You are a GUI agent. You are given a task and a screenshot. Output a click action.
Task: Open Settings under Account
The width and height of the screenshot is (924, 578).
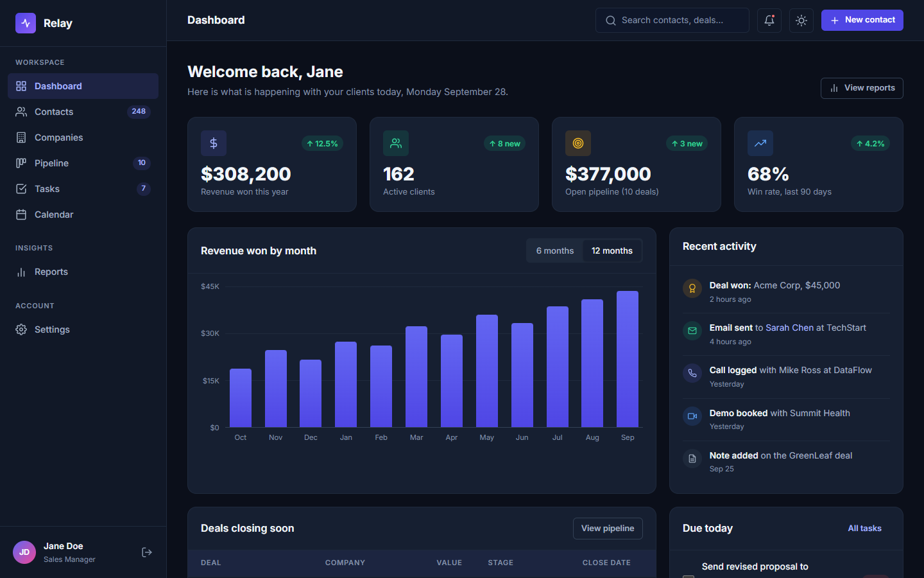pyautogui.click(x=83, y=329)
